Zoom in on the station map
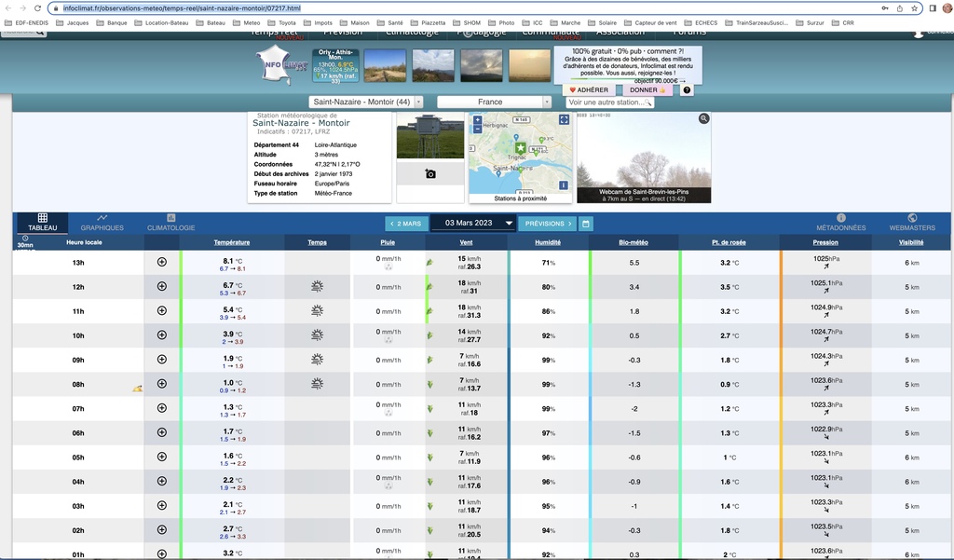Image resolution: width=954 pixels, height=560 pixels. [478, 120]
